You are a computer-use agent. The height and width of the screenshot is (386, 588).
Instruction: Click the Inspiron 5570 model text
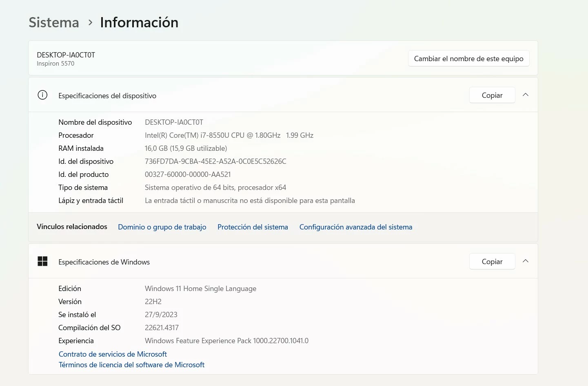point(55,64)
